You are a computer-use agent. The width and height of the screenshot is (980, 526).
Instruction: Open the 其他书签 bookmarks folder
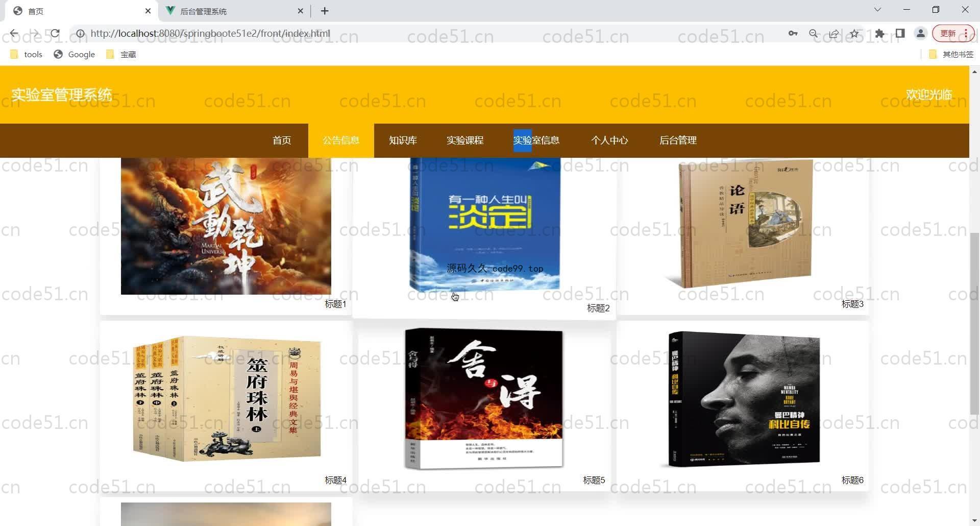pos(951,54)
